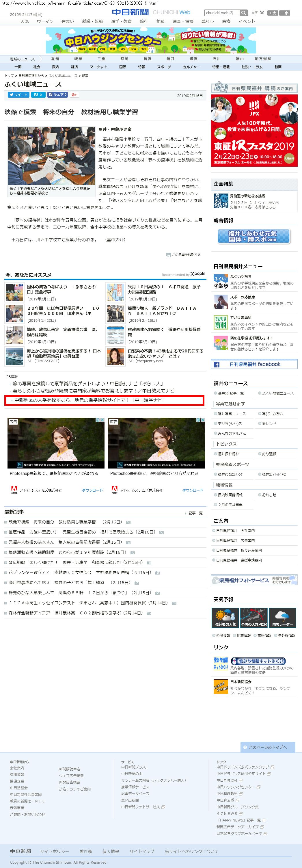Print this article via この記事を印刷する
This screenshot has height=868, width=302.
[184, 255]
